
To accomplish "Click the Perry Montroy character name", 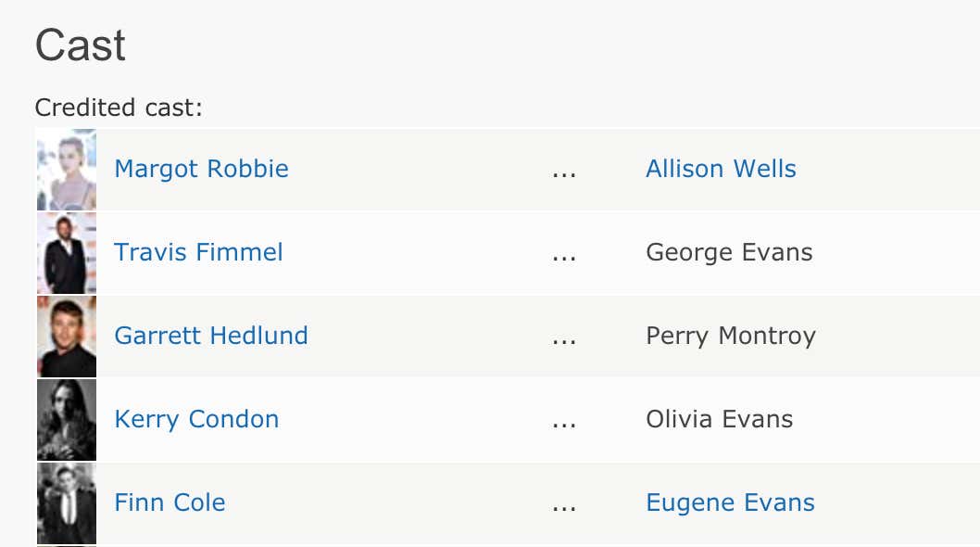I will point(731,337).
